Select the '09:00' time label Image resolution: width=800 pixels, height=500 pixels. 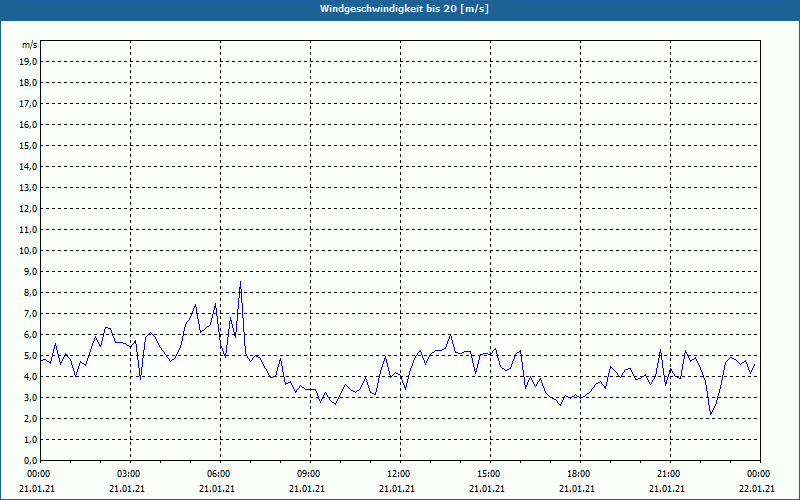309,474
